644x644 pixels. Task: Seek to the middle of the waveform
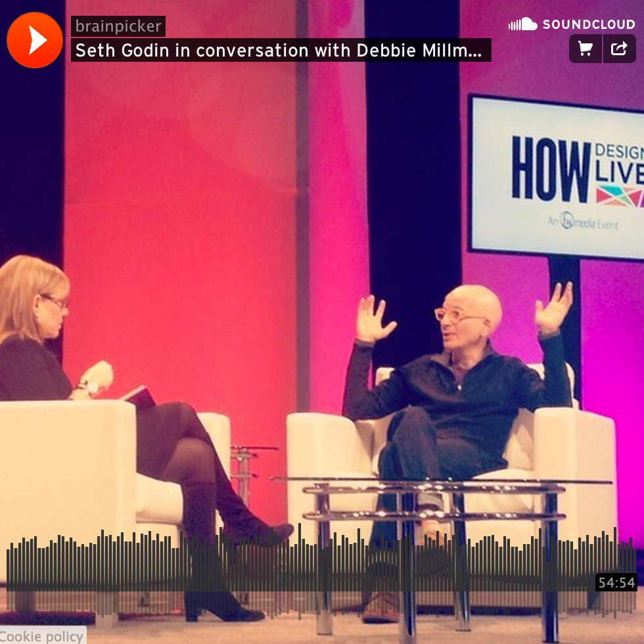(322, 559)
